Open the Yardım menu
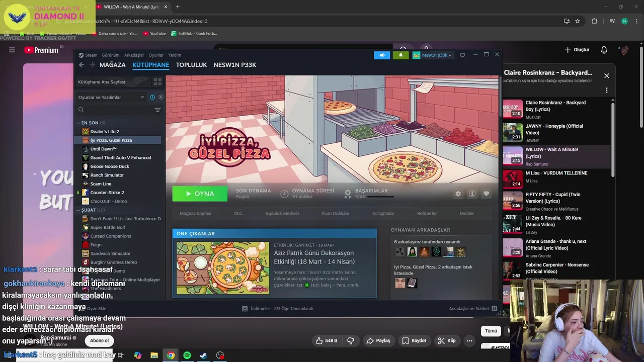The image size is (644, 362). coord(175,55)
